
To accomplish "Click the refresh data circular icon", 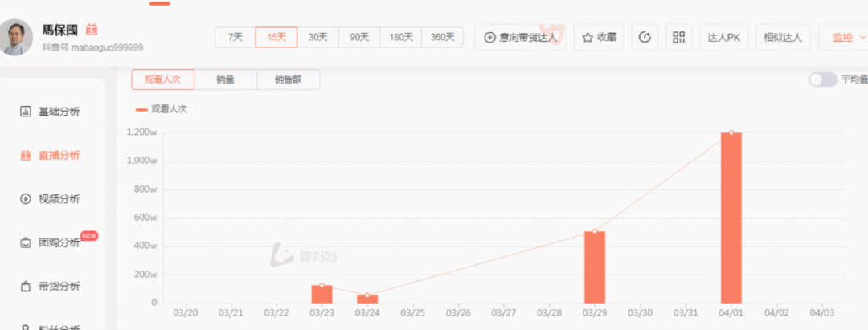I will point(645,37).
